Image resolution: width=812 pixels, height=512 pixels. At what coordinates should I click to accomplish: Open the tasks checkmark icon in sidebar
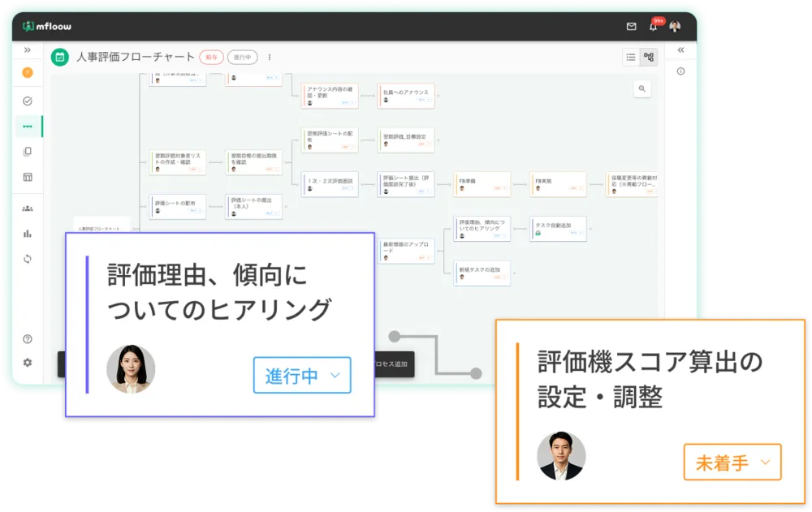(28, 101)
